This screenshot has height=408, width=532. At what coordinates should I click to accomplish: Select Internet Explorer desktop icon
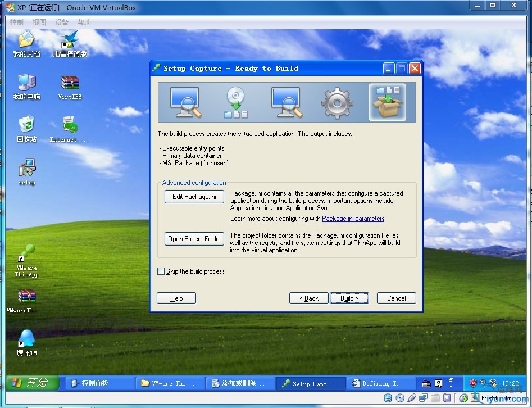(69, 129)
